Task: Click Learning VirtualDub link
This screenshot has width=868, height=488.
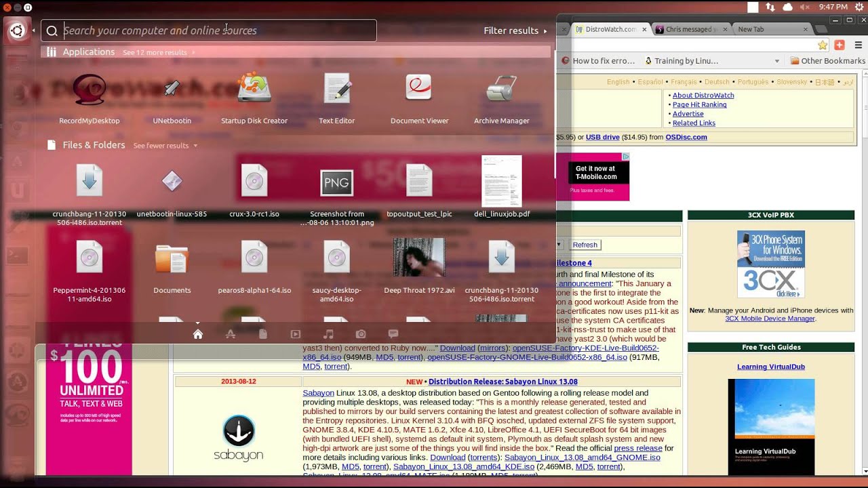Action: click(771, 367)
